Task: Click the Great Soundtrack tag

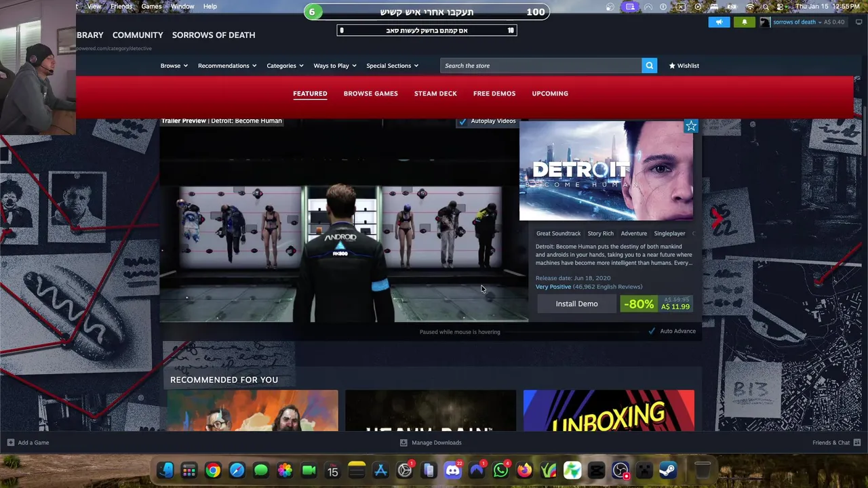Action: click(558, 233)
